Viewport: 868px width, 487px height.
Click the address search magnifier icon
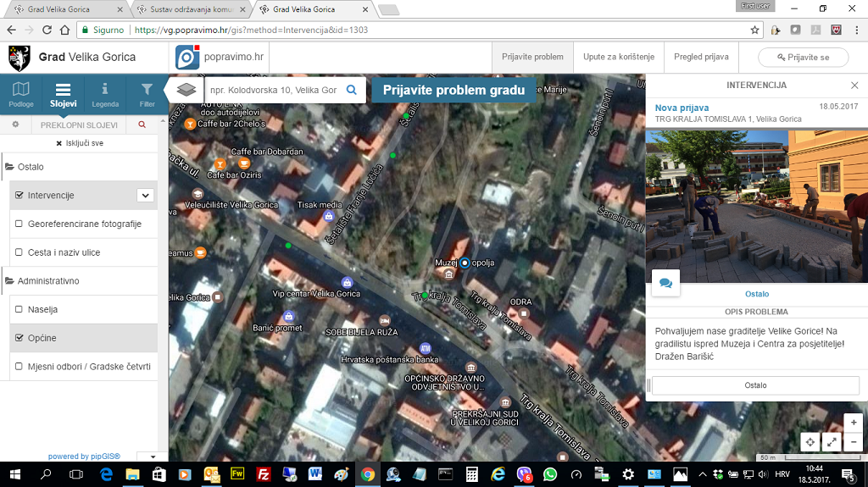click(352, 90)
